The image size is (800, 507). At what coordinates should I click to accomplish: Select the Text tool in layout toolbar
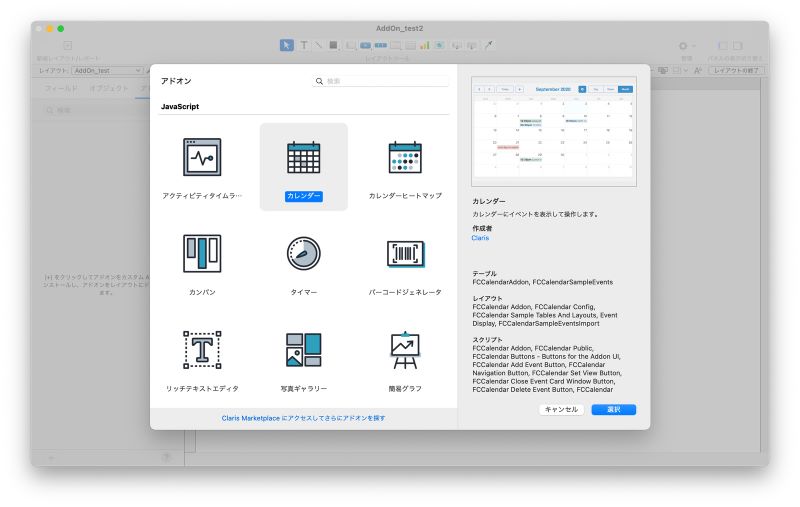click(304, 45)
